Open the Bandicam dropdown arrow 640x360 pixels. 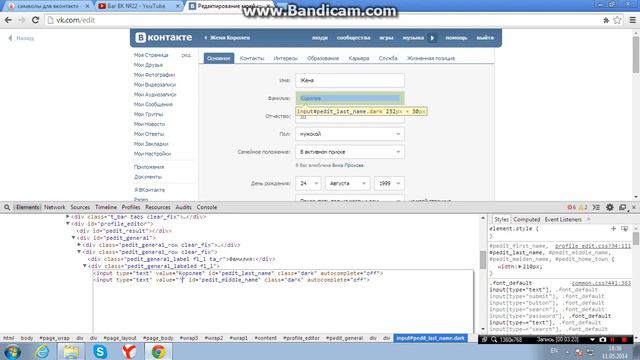click(592, 340)
